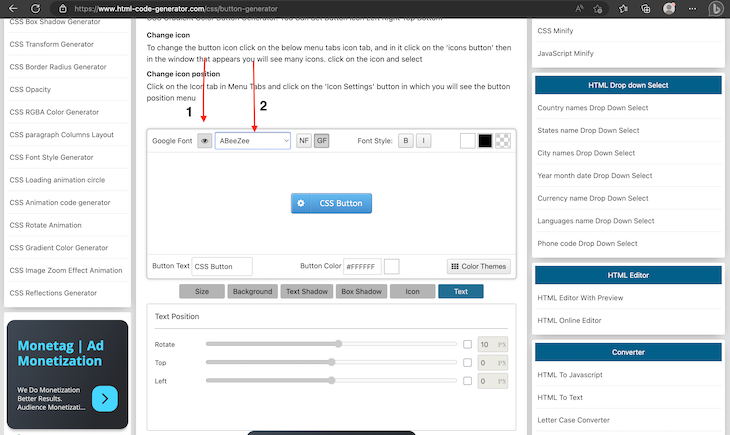Check the Left position checkbox
The height and width of the screenshot is (435, 730).
pyautogui.click(x=467, y=380)
